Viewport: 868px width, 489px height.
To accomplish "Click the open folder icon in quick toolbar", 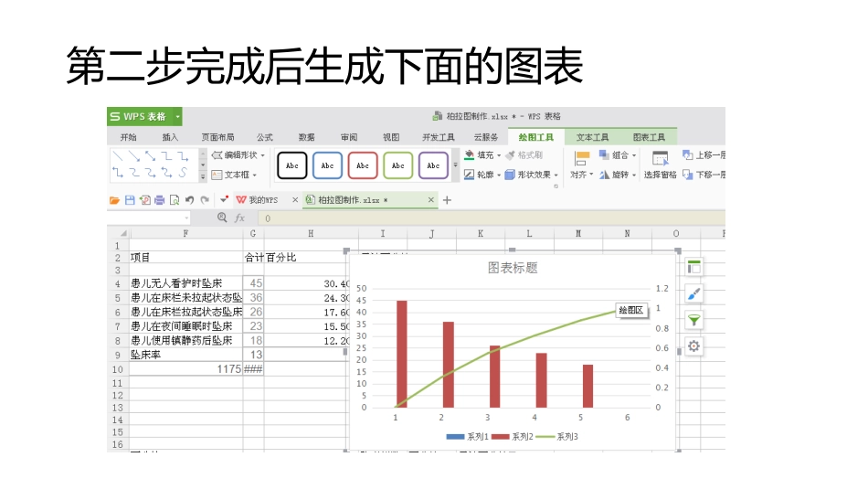I will tap(114, 200).
